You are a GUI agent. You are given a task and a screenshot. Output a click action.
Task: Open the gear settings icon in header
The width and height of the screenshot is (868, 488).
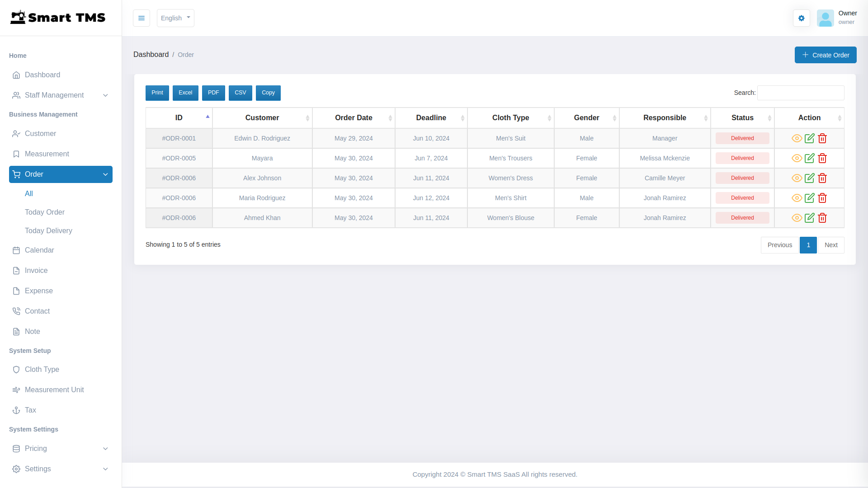click(x=801, y=18)
